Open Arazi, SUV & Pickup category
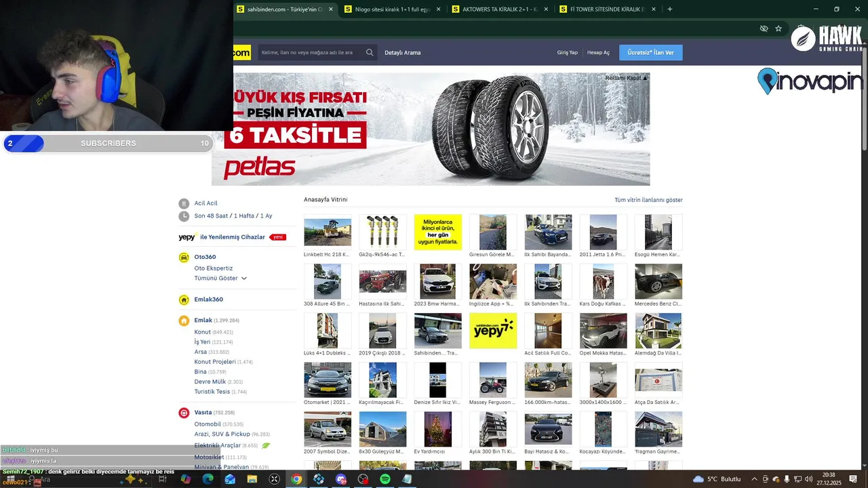This screenshot has height=488, width=868. 222,434
